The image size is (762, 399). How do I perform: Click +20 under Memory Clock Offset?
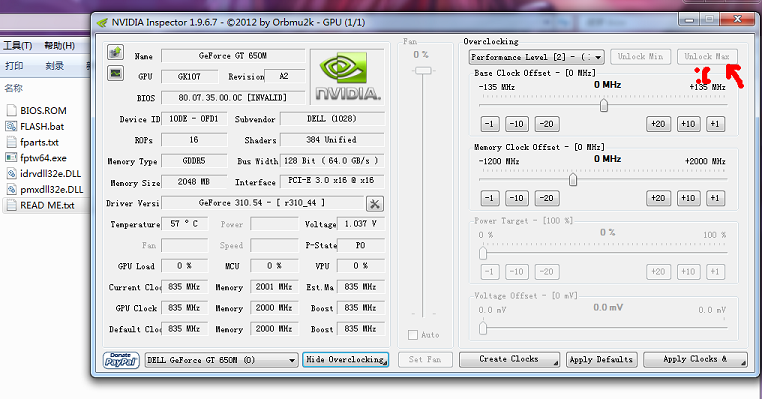(x=658, y=198)
